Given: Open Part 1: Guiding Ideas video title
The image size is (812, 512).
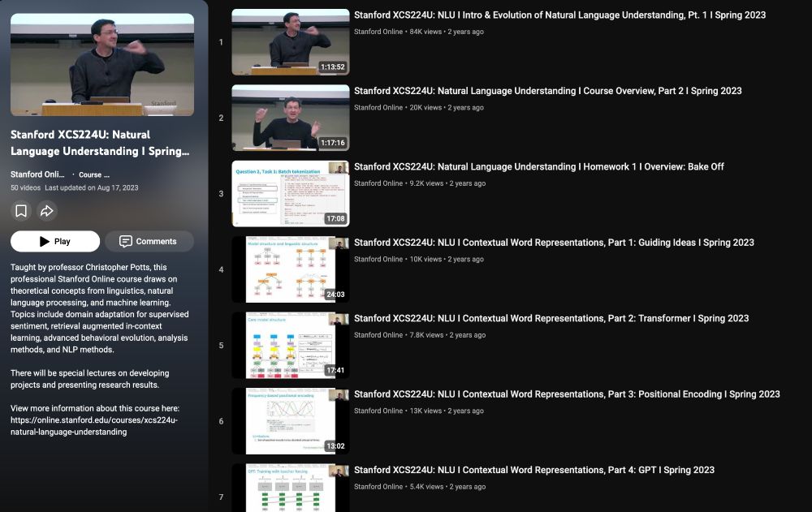Looking at the screenshot, I should click(x=554, y=243).
